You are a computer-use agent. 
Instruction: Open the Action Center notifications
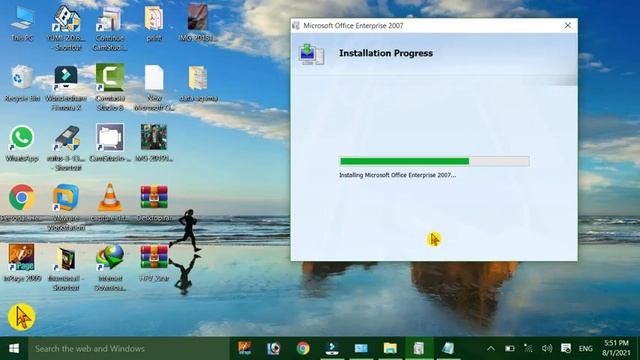[566, 349]
